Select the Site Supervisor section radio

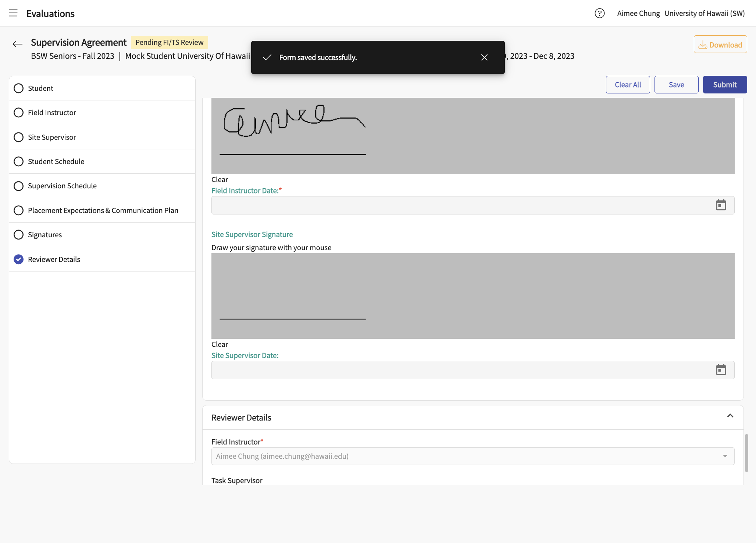18,137
